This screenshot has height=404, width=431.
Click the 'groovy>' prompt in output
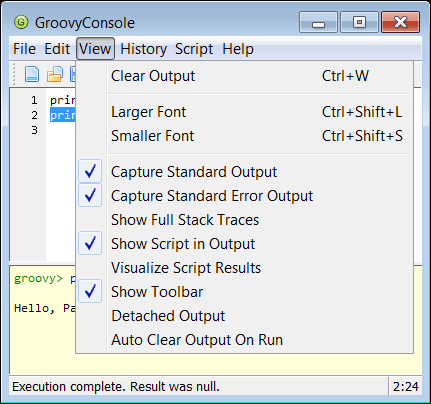pos(38,279)
